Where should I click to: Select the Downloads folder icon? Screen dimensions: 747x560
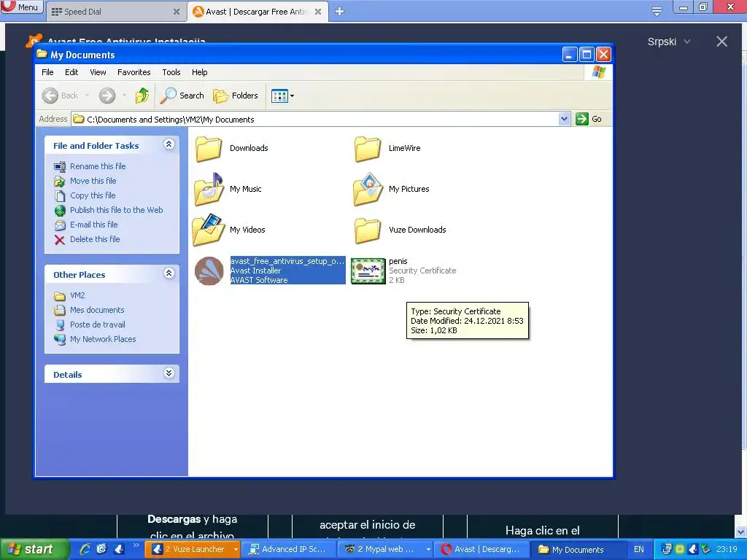point(209,149)
